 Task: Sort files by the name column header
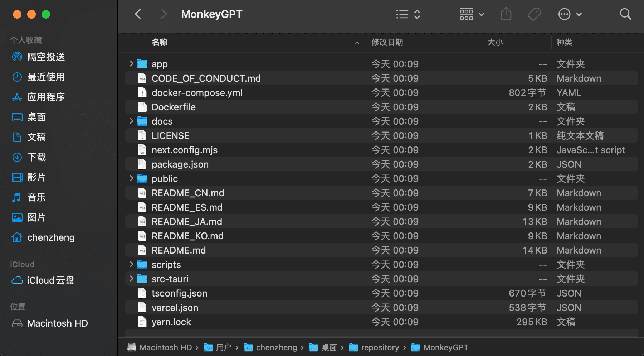(159, 42)
